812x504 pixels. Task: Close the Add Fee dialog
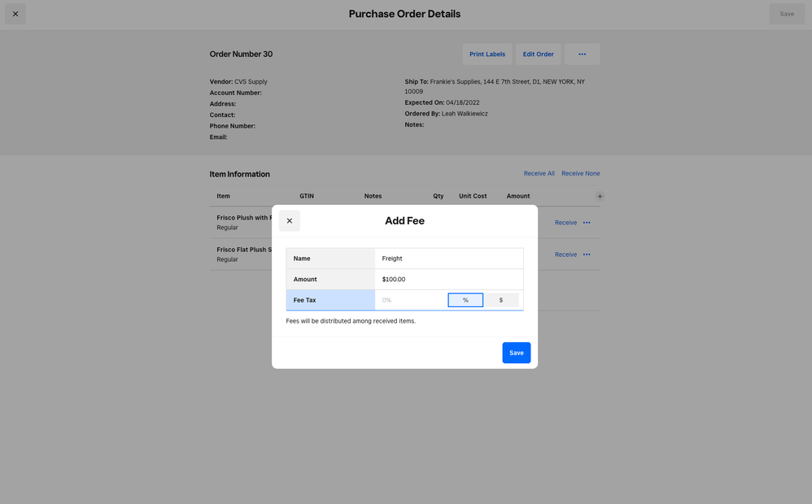coord(289,220)
